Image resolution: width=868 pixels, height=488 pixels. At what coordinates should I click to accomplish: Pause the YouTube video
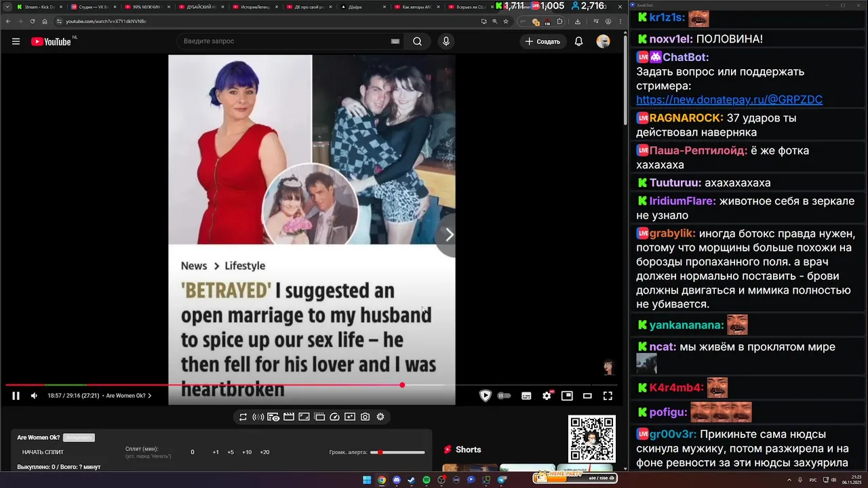point(16,396)
